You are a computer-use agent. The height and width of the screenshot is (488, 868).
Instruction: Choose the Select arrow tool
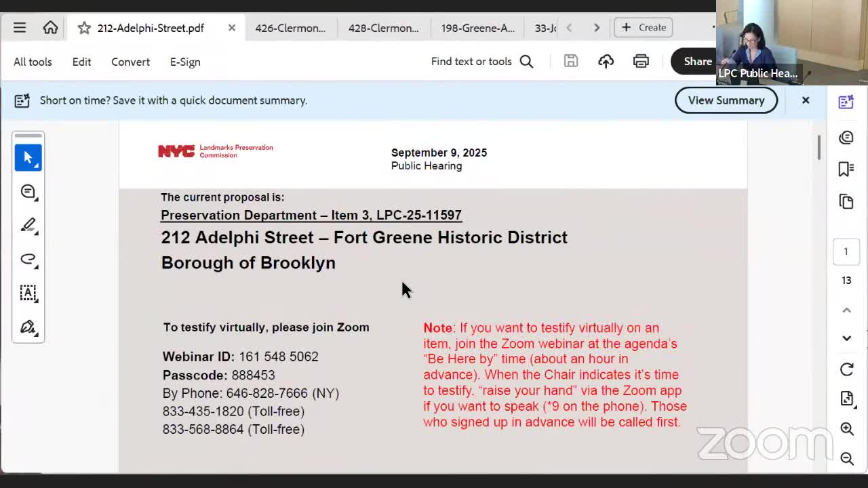coord(28,157)
